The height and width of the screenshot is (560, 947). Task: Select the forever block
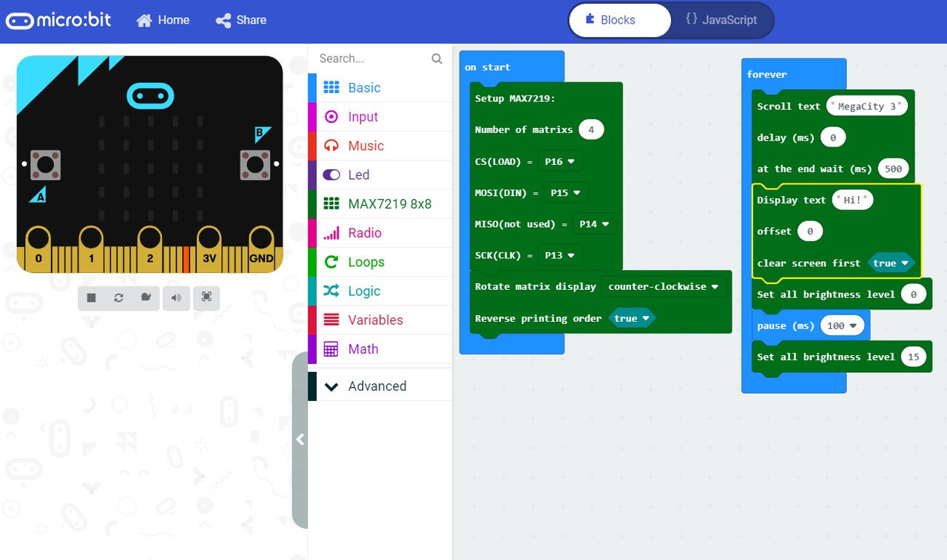[767, 74]
